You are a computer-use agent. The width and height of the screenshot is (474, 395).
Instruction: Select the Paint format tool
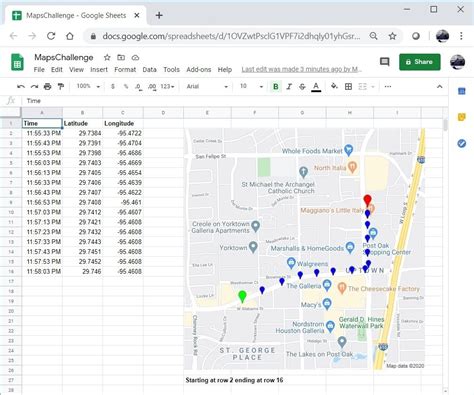61,87
